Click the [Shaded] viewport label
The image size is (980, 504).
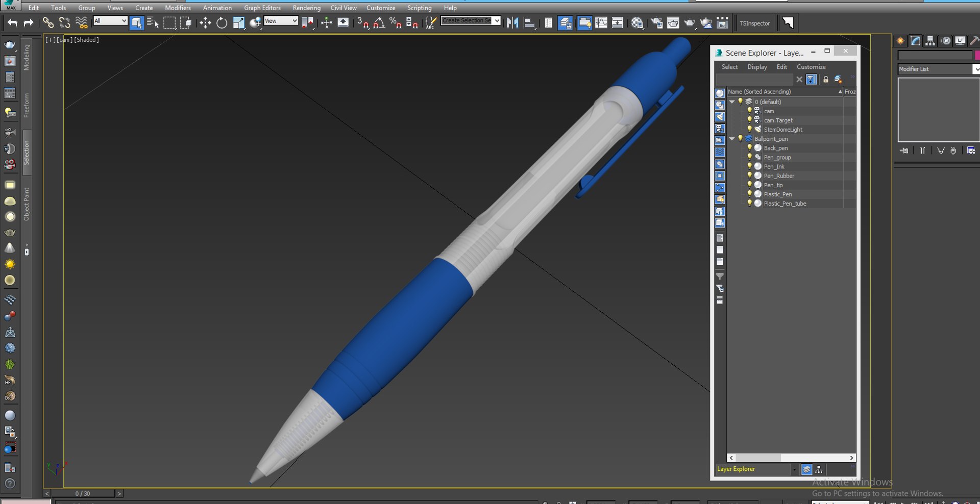87,40
